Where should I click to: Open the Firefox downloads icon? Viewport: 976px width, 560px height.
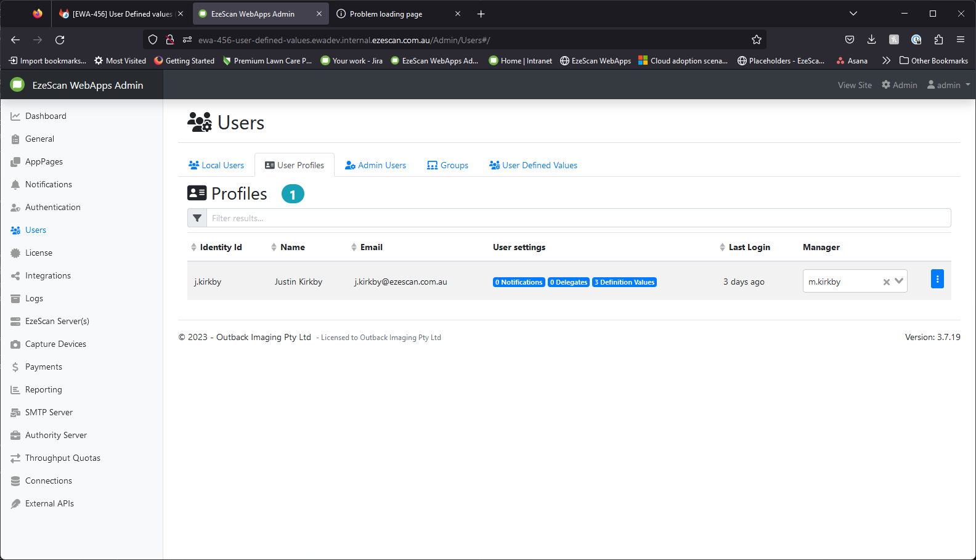click(871, 40)
